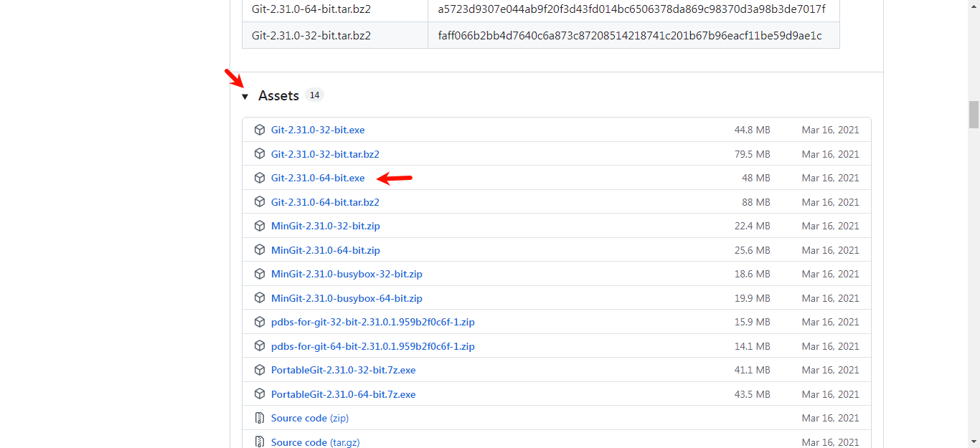Click package icon beside MinGit-2.31.0-32-bit.zip

pos(260,226)
